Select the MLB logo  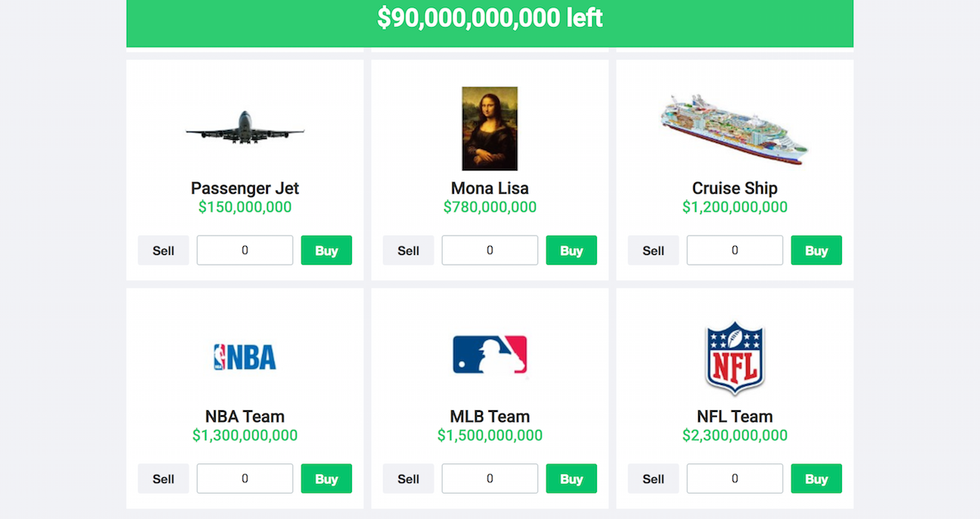pos(489,355)
